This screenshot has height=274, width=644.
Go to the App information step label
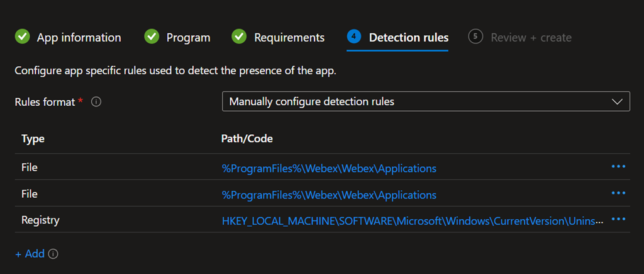coord(79,38)
